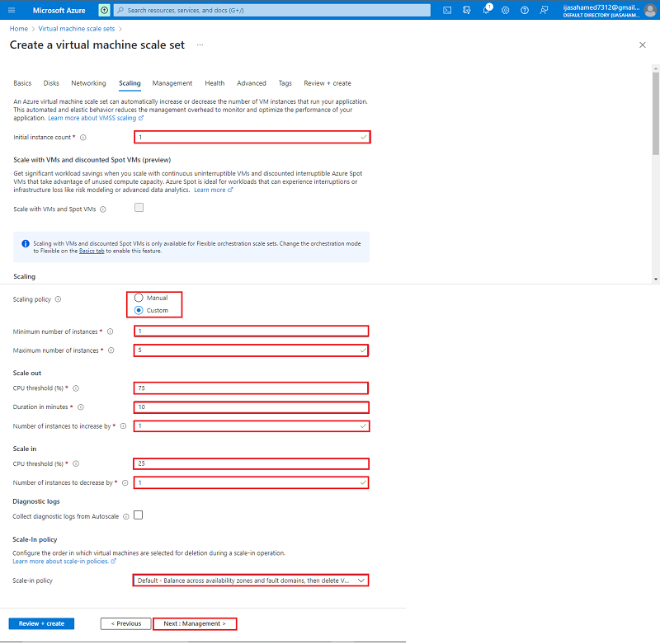Select the Manual scaling policy

click(x=137, y=298)
